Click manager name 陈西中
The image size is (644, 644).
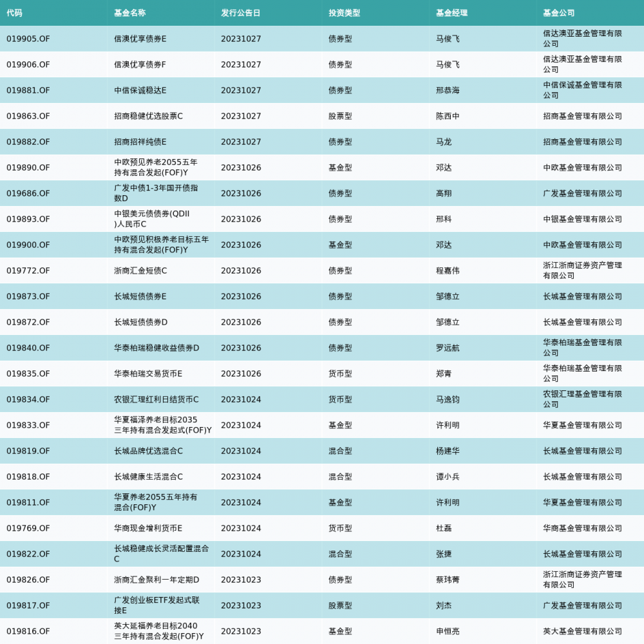pos(448,116)
